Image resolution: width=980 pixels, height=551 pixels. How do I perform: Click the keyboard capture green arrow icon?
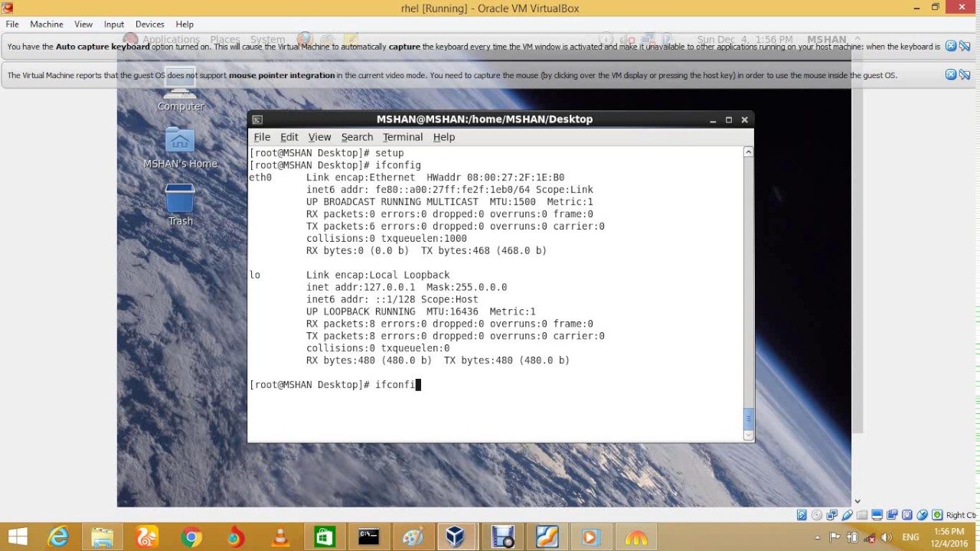point(937,515)
